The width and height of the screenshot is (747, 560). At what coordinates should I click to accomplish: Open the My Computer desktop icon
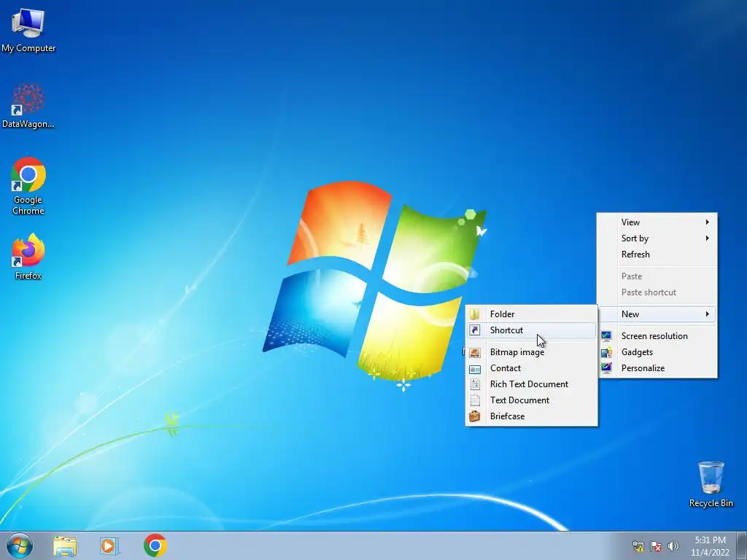[28, 29]
